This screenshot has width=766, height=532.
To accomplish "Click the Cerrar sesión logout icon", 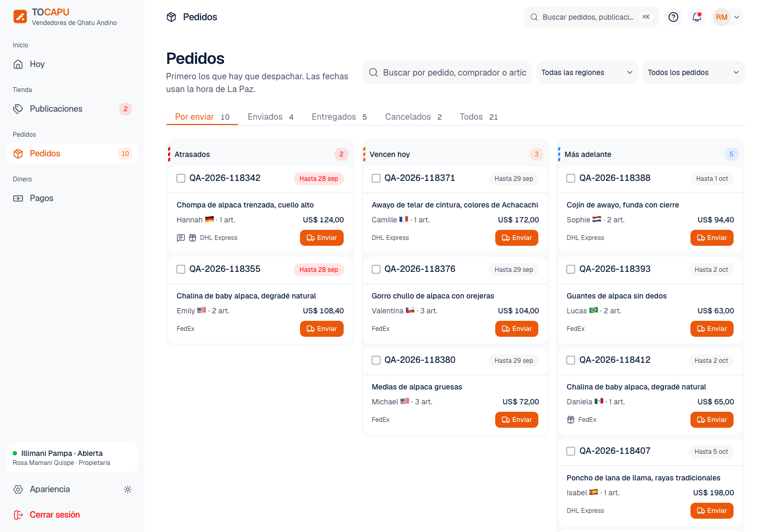I will [x=18, y=515].
